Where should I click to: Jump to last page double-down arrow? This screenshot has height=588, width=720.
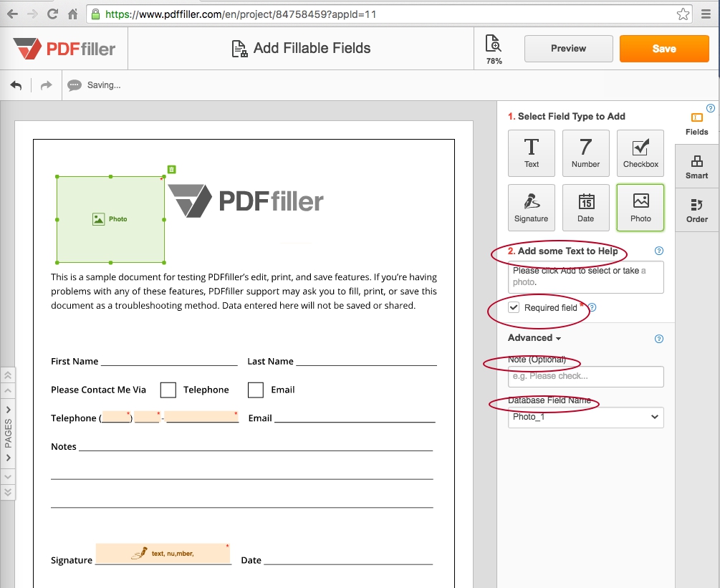click(8, 492)
